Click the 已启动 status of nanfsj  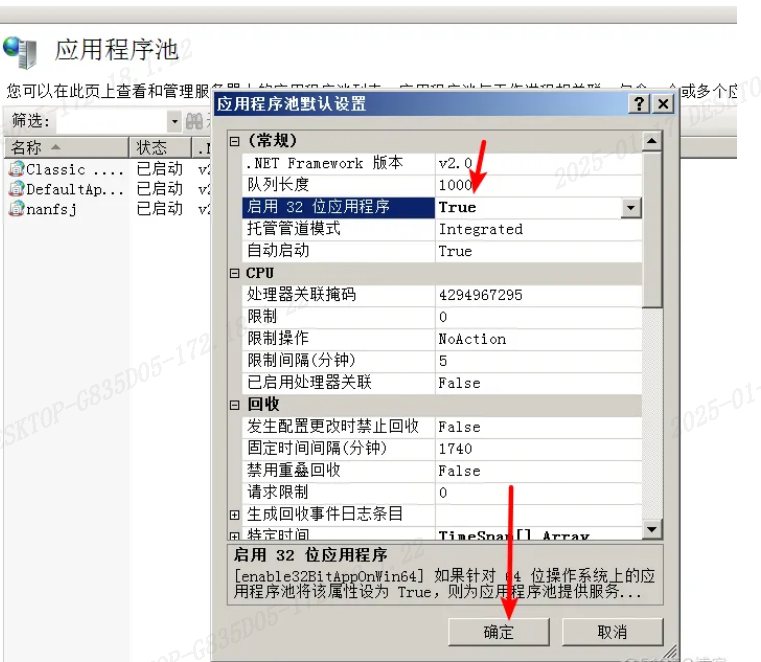coord(160,209)
